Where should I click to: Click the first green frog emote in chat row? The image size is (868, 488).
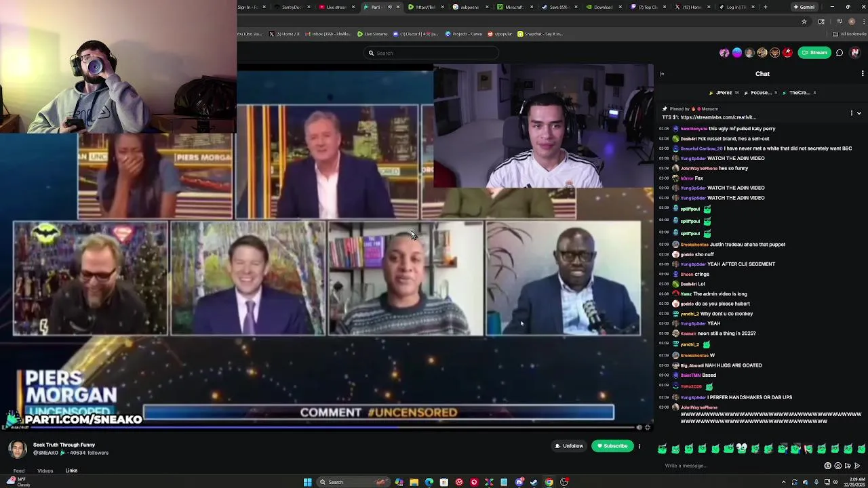[x=662, y=449]
